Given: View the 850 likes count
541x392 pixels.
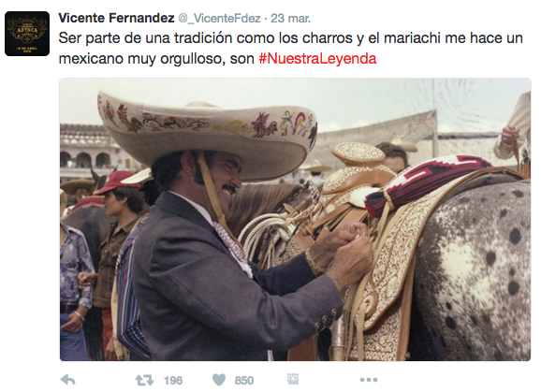Looking at the screenshot, I should coord(244,380).
